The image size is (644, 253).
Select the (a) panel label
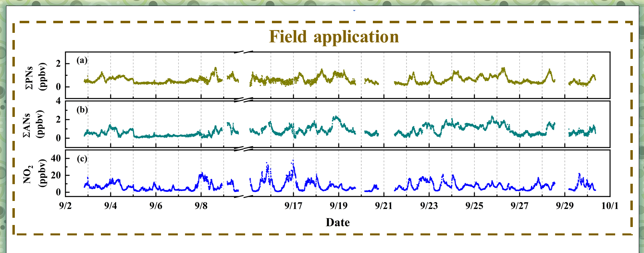coord(82,60)
